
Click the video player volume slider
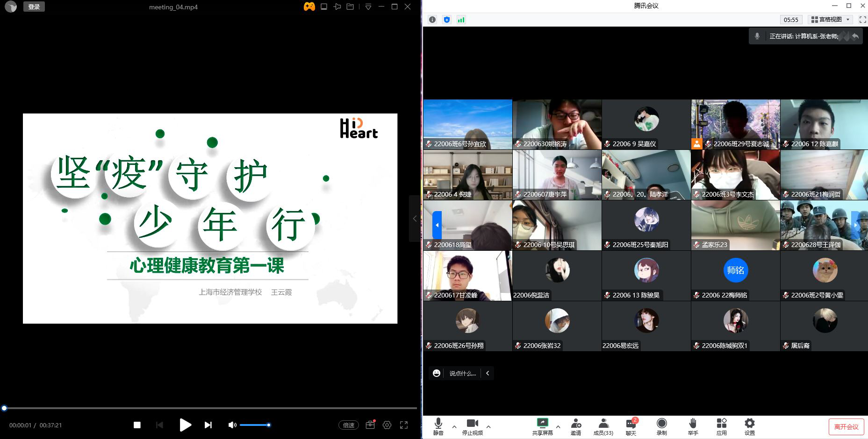point(255,425)
